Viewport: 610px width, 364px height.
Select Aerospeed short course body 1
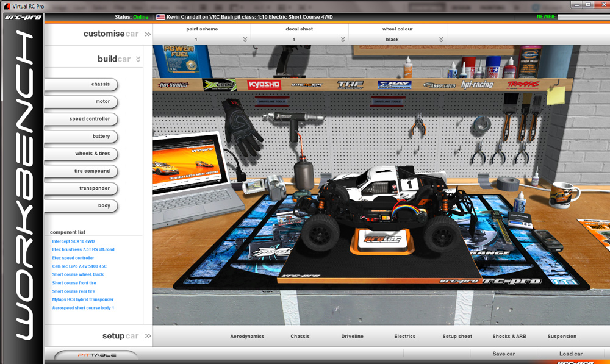click(x=83, y=308)
